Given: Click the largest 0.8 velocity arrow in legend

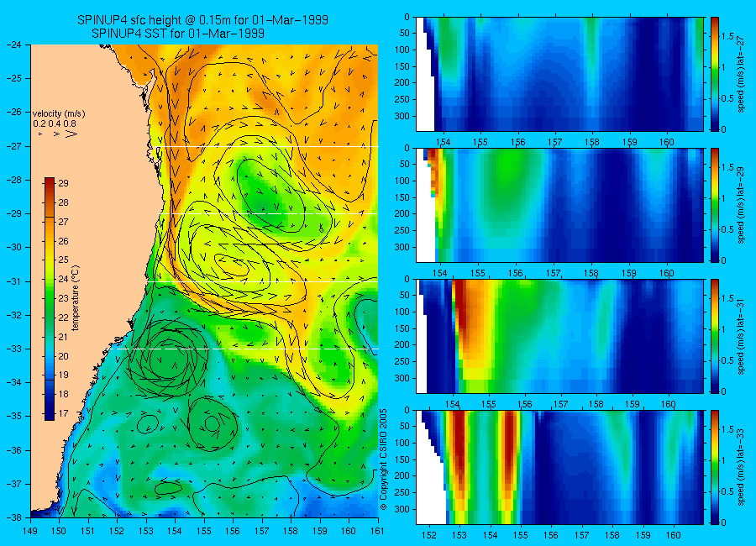Looking at the screenshot, I should (71, 134).
